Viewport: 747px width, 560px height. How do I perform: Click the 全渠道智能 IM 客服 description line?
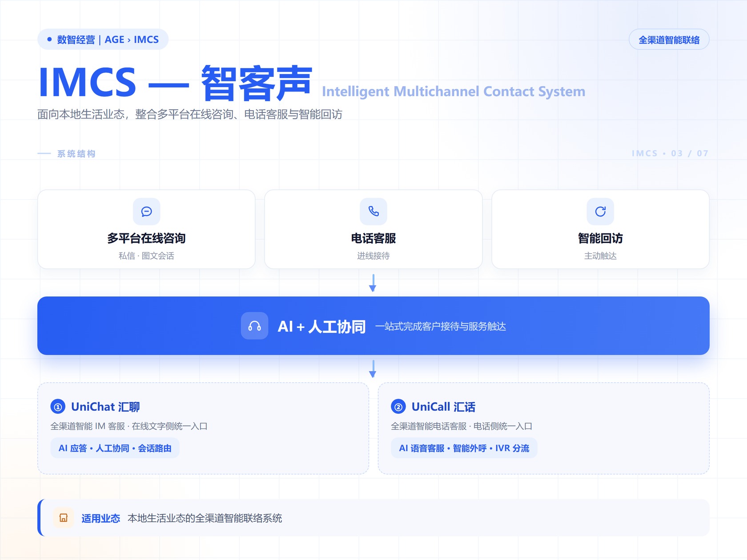tap(129, 426)
